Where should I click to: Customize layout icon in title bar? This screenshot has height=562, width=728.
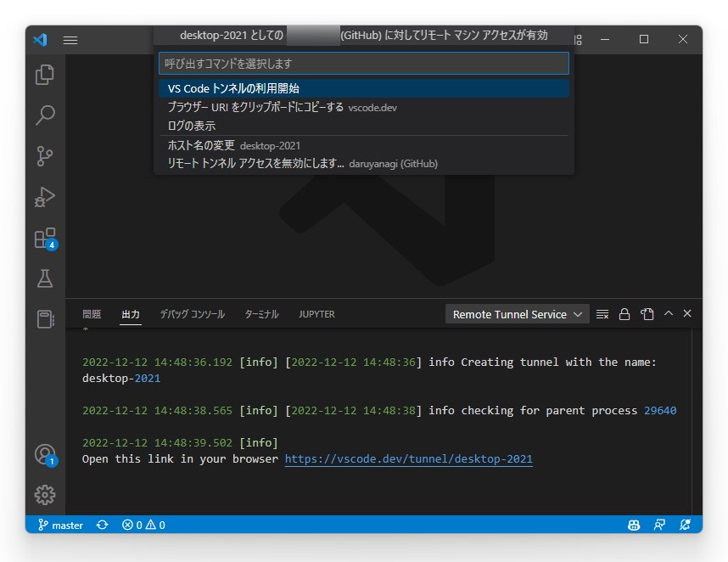click(x=578, y=40)
